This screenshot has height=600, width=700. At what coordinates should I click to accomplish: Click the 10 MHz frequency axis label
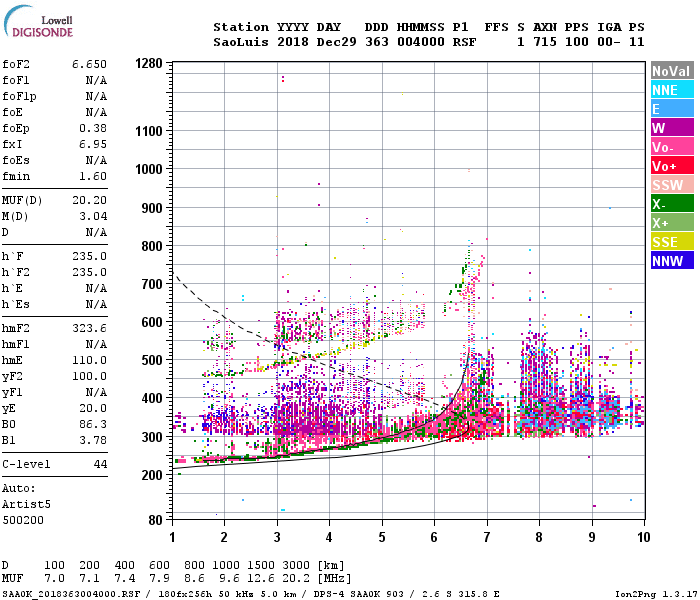643,537
